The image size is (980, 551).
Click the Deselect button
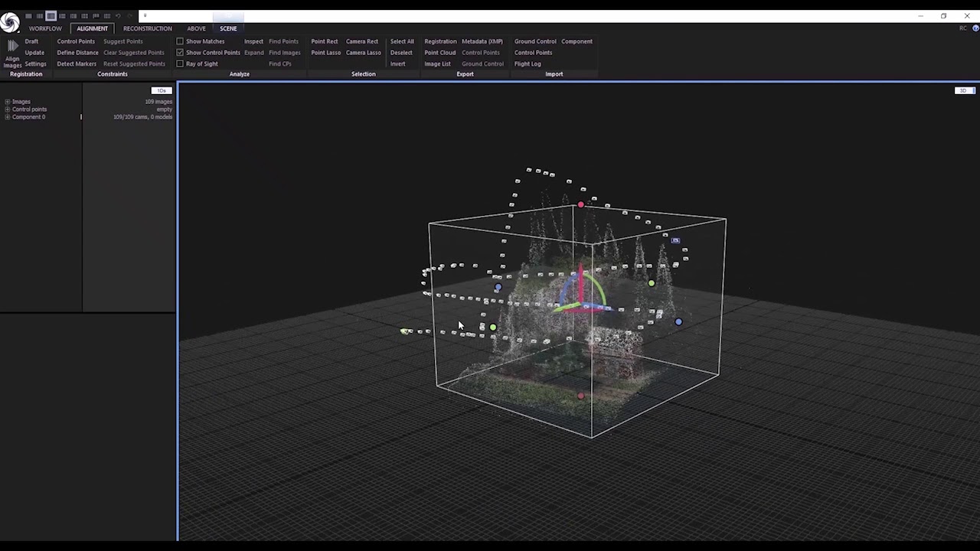pos(401,53)
